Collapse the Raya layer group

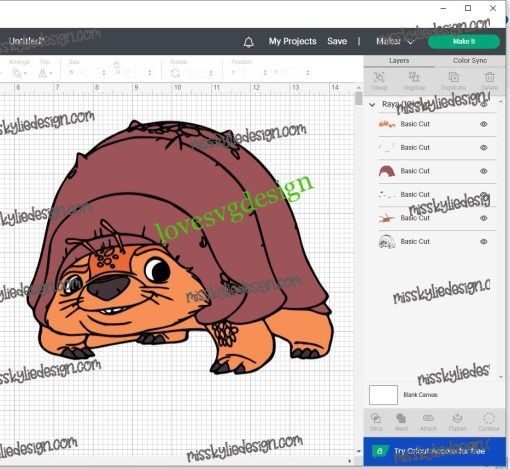coord(372,105)
